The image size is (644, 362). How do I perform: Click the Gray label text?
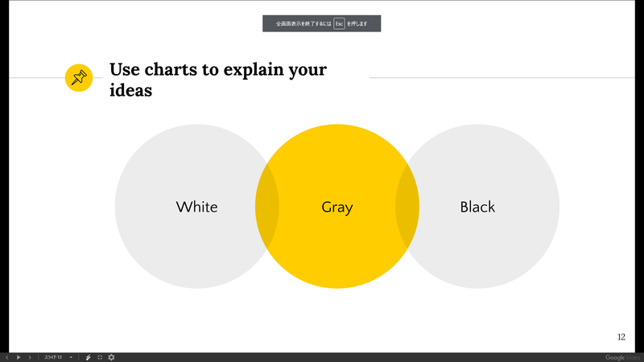336,208
